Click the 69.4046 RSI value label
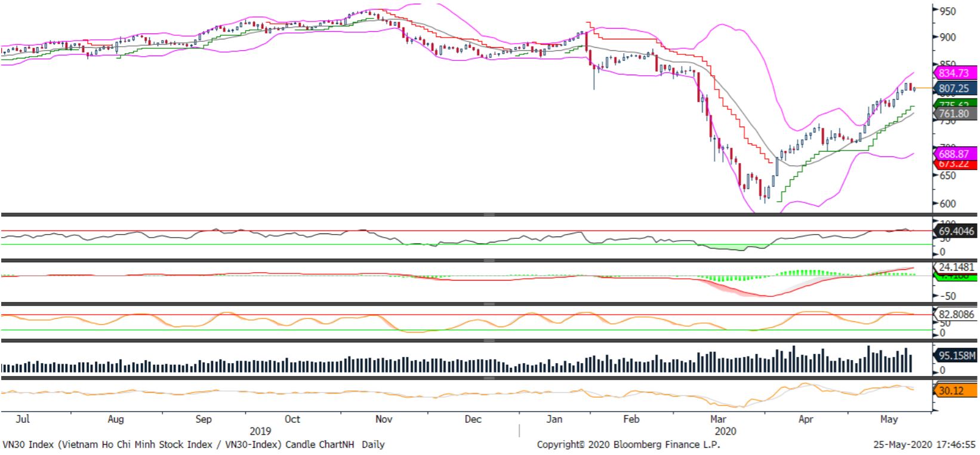This screenshot has width=980, height=455. click(956, 231)
